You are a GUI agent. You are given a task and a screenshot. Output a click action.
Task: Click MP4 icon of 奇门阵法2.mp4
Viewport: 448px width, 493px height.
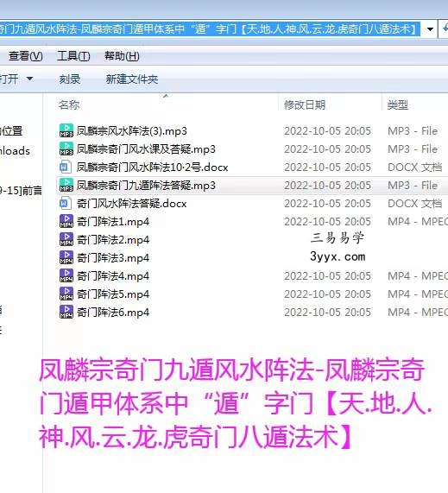click(66, 239)
